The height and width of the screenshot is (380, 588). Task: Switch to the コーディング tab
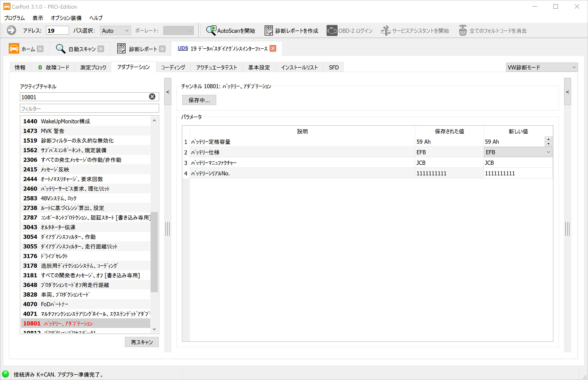pyautogui.click(x=173, y=67)
